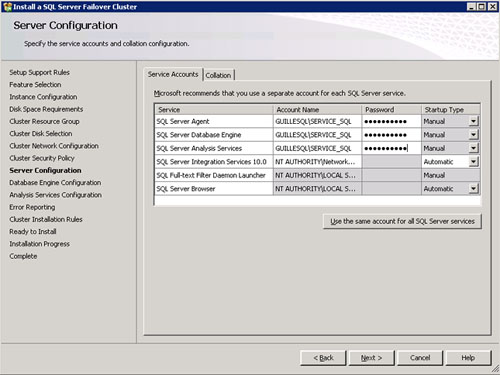Select SQL Server Integration Services 10.0 label

click(212, 162)
